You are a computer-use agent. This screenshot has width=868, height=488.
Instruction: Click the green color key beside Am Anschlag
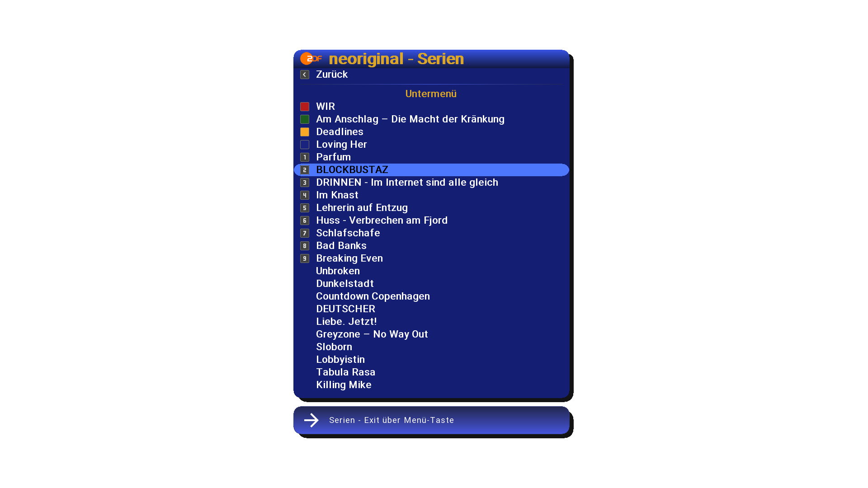[x=305, y=119]
